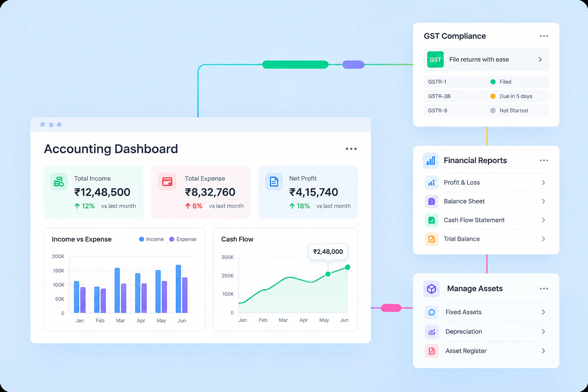Image resolution: width=588 pixels, height=392 pixels.
Task: Expand the Trial Balance chevron
Action: click(x=543, y=239)
